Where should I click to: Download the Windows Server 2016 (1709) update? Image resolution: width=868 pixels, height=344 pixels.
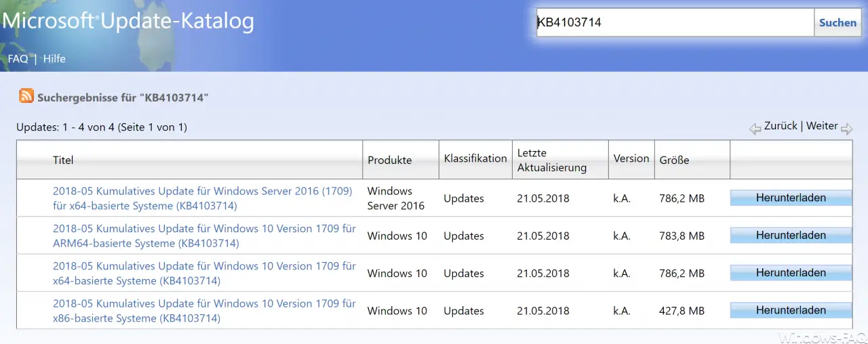point(791,198)
